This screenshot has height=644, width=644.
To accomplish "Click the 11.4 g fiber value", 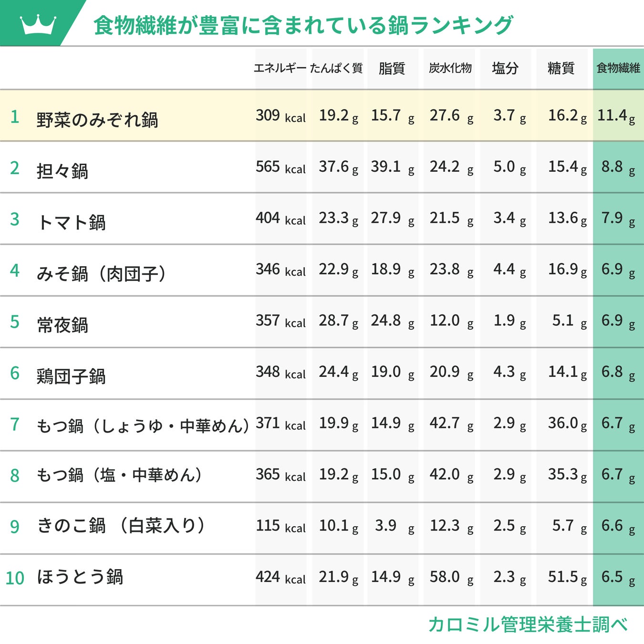I will coord(616,116).
